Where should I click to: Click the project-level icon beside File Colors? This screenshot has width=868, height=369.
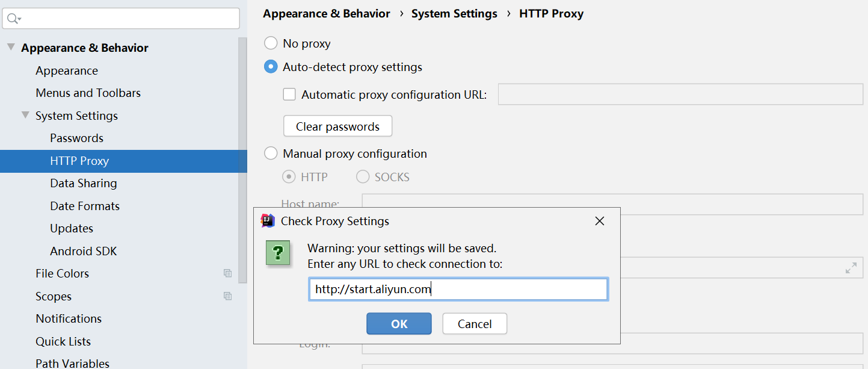[x=227, y=273]
